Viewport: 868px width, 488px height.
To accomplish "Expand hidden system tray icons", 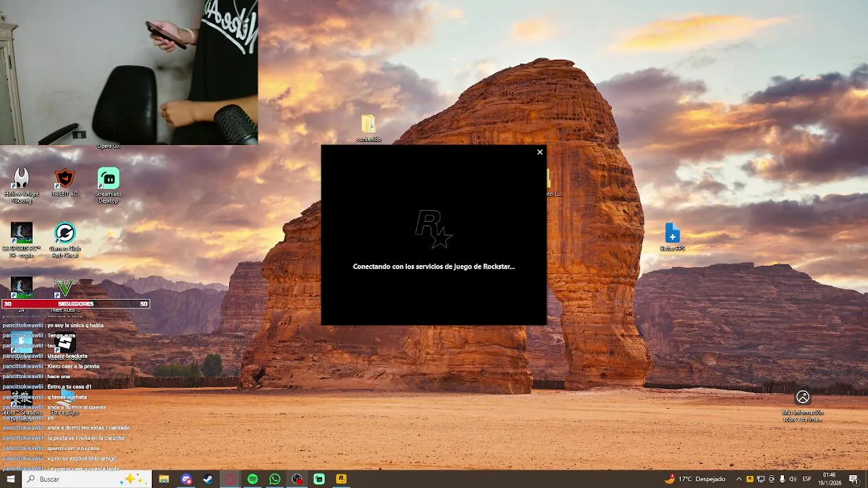I will 739,479.
